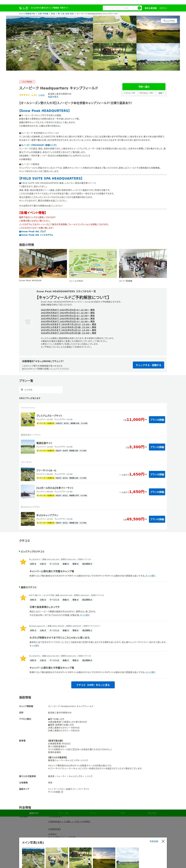
Task: Click 地図を表示 link
Action: tap(53, 97)
